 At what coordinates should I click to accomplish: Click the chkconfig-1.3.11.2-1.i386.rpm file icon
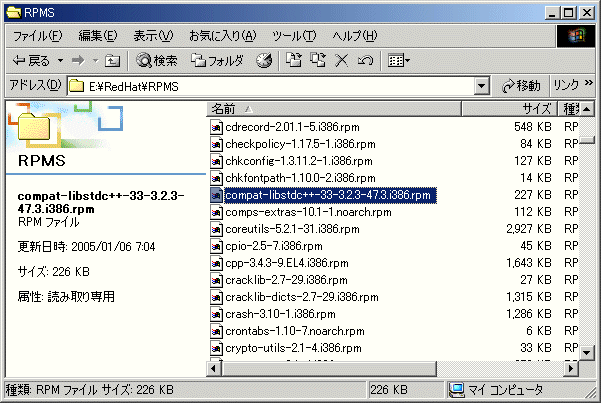(216, 161)
